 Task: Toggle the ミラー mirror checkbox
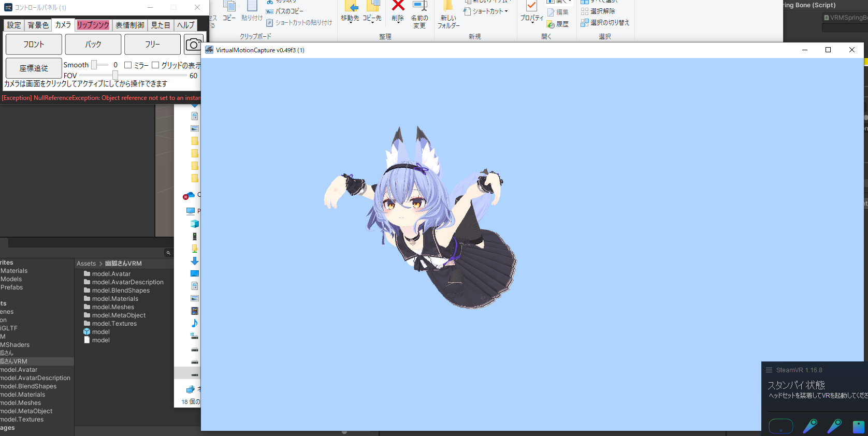[128, 65]
